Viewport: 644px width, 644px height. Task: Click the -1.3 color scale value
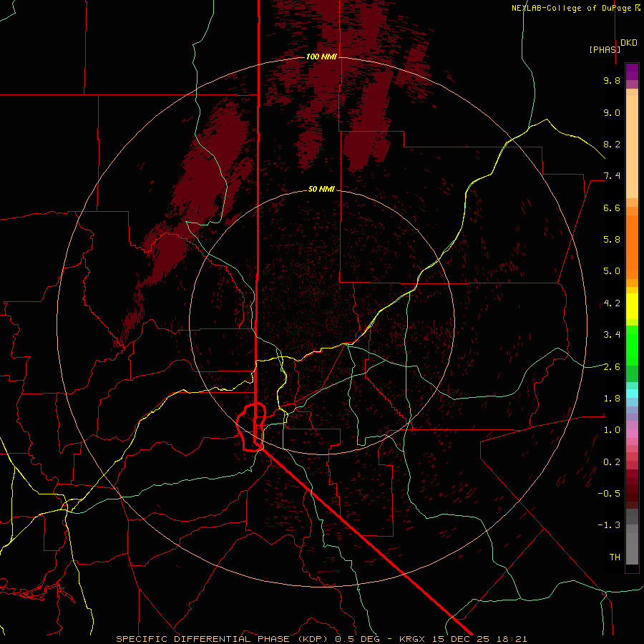(609, 525)
